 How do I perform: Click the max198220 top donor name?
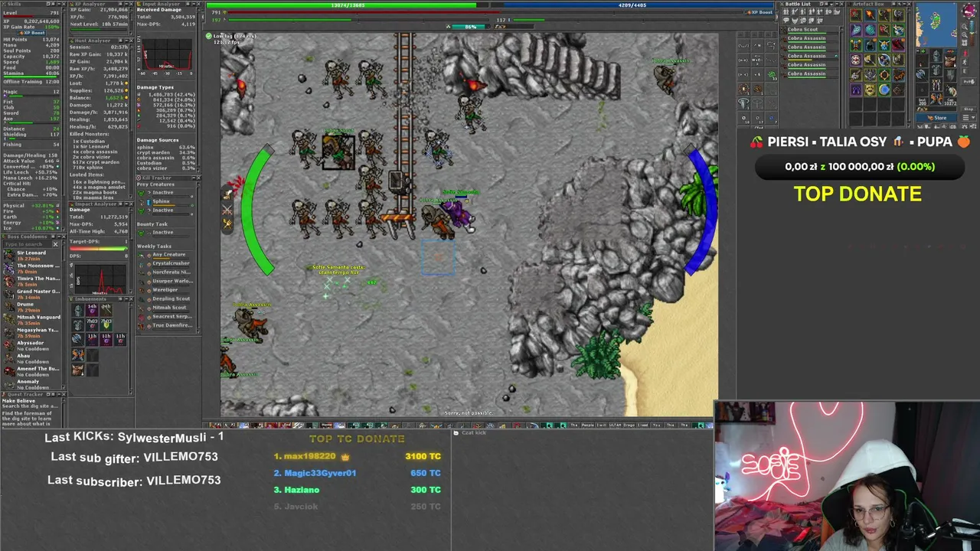[310, 456]
